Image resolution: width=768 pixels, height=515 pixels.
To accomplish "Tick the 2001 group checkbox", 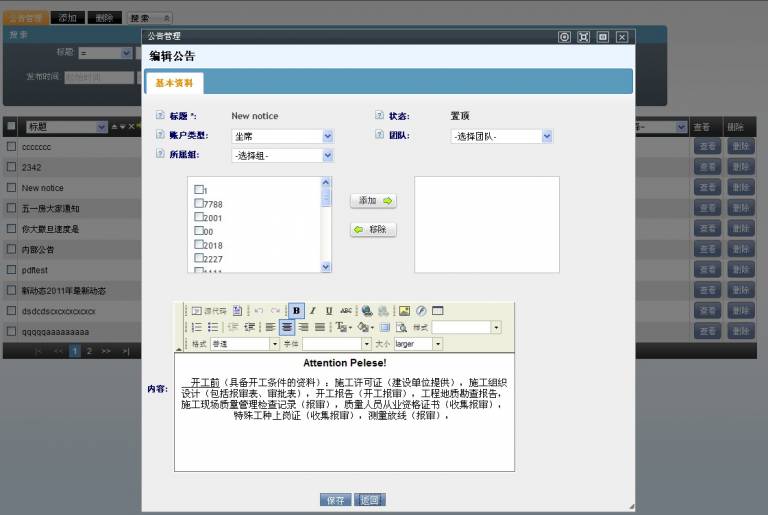I will tap(198, 217).
